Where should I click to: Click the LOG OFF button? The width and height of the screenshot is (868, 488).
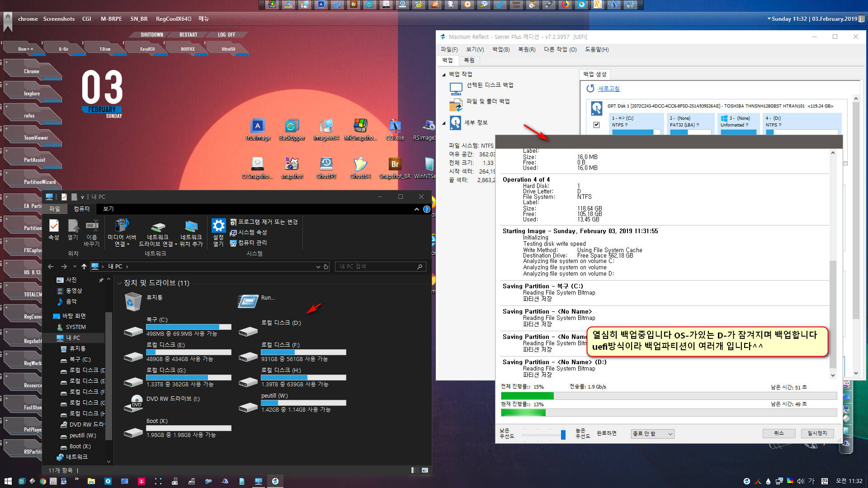click(226, 35)
